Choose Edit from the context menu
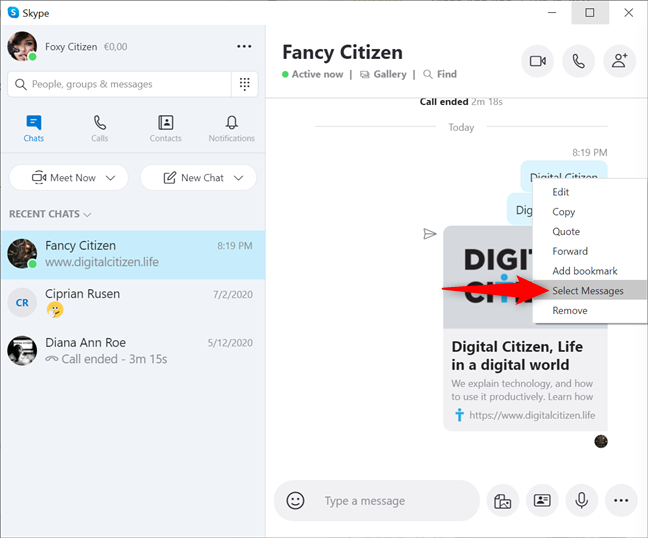This screenshot has width=648, height=538. pos(590,192)
